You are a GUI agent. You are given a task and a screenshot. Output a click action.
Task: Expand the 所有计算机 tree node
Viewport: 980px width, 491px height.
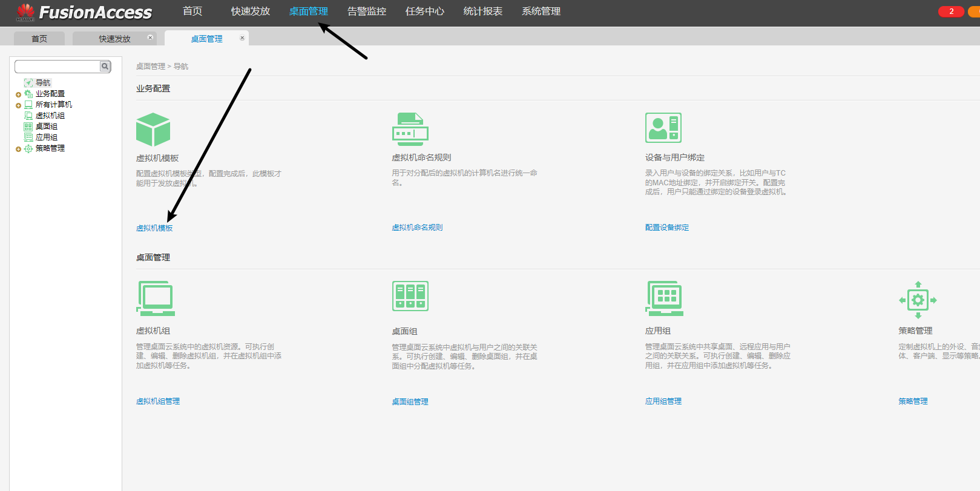coord(18,105)
